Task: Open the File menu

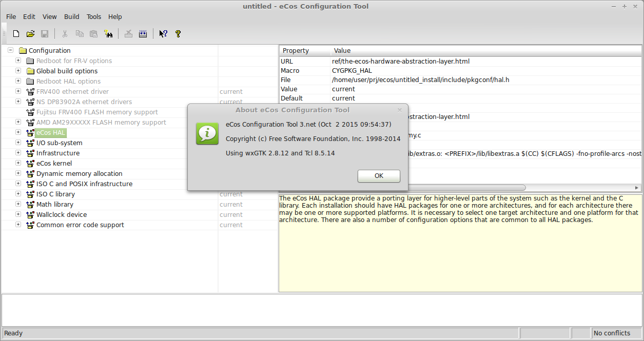Action: pos(11,17)
